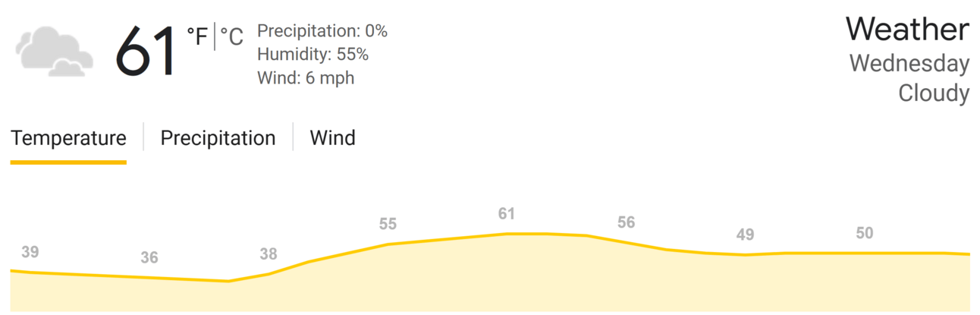Select the 49 degree chart point

tap(745, 235)
